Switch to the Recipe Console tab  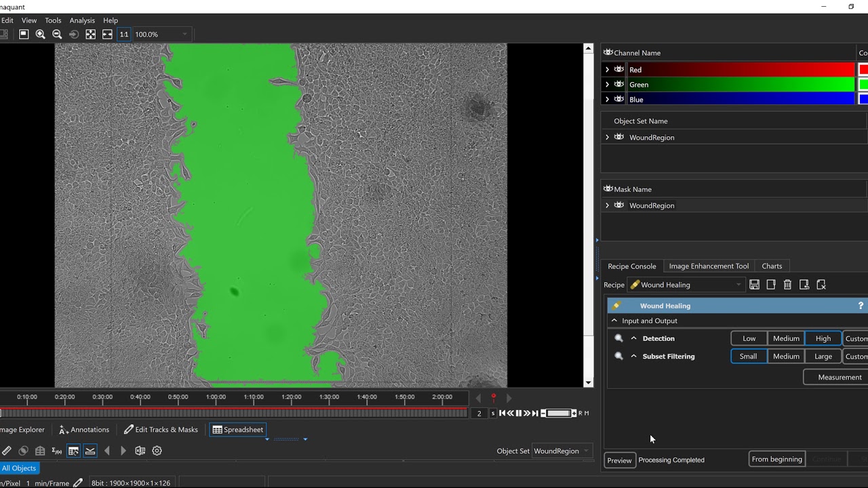point(632,266)
